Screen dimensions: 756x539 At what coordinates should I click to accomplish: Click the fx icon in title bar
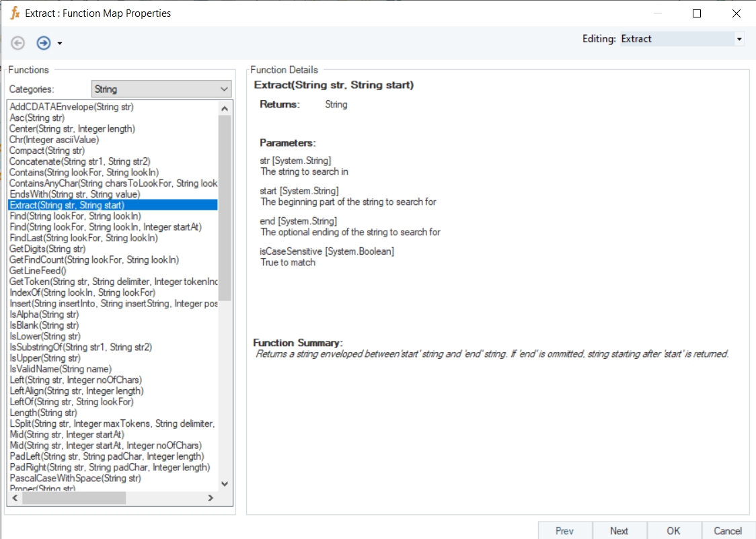click(15, 13)
